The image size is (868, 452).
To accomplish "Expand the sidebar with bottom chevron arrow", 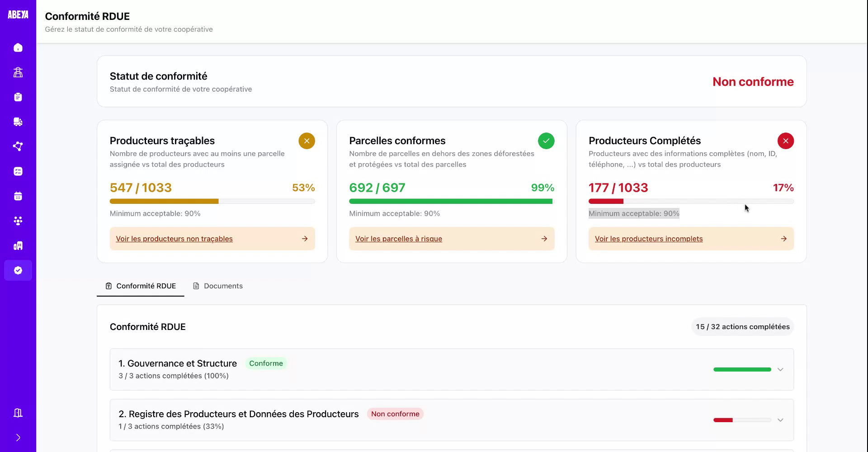I will [18, 438].
